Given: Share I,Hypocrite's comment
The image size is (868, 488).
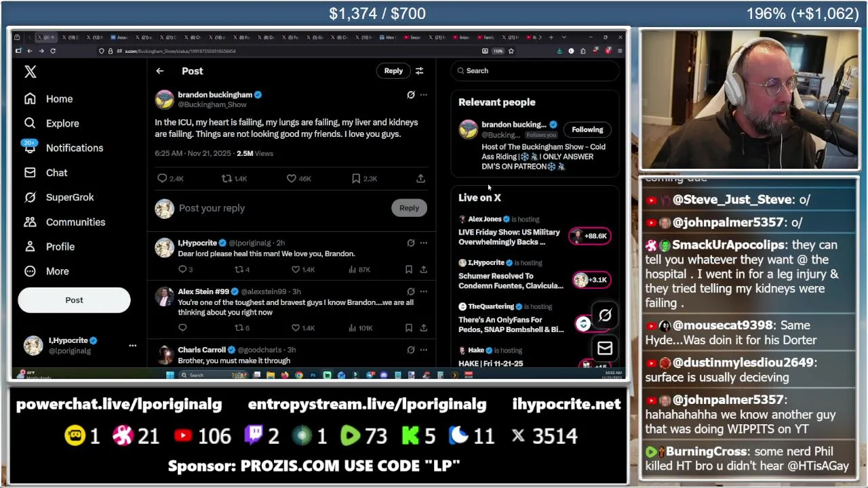Looking at the screenshot, I should point(423,269).
